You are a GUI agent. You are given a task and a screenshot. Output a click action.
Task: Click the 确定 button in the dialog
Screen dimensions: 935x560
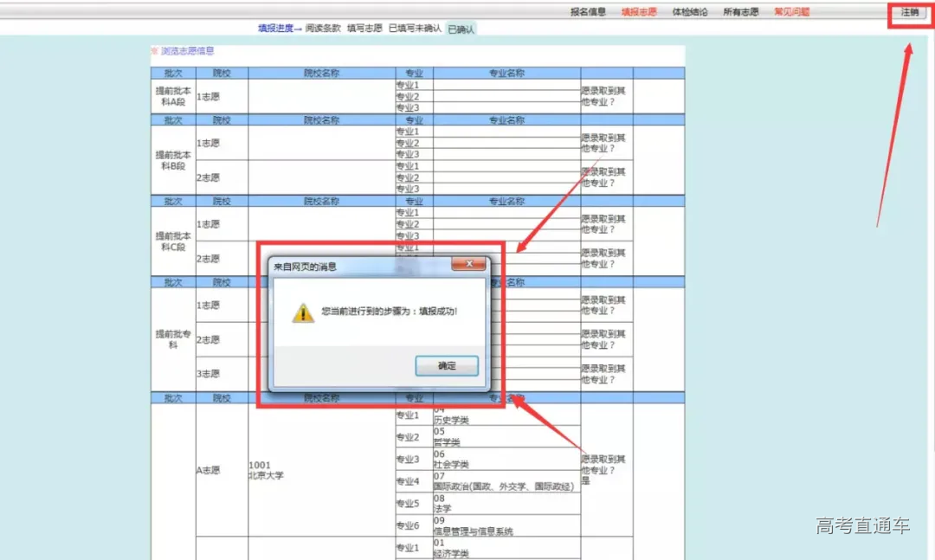(447, 366)
